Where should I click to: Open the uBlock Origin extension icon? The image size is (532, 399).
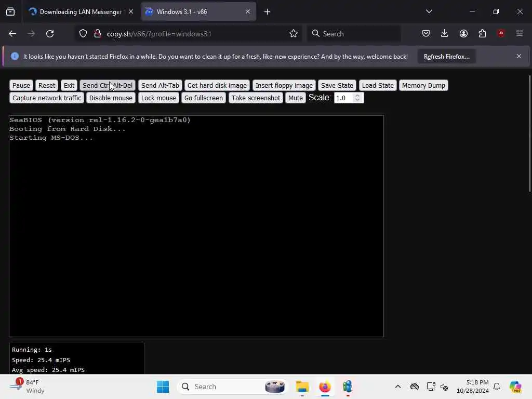(x=501, y=33)
